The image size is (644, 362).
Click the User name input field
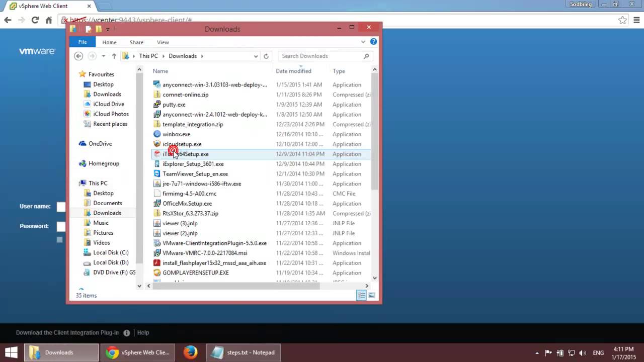pyautogui.click(x=61, y=207)
